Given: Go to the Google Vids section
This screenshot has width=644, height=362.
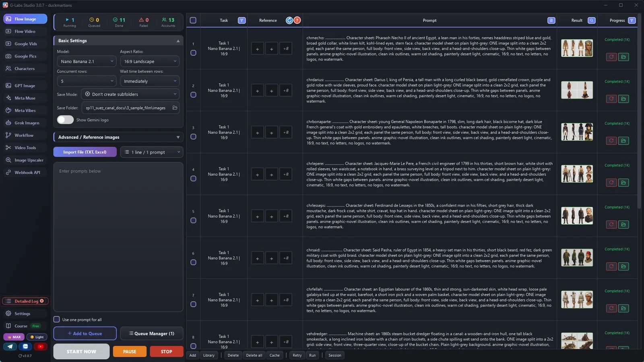Looking at the screenshot, I should (25, 44).
